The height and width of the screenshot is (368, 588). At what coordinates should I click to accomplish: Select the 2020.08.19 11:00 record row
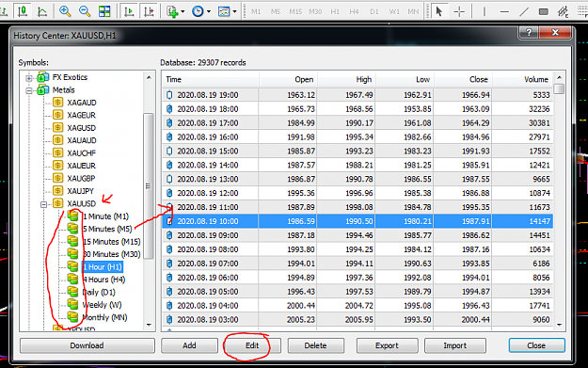pyautogui.click(x=358, y=207)
